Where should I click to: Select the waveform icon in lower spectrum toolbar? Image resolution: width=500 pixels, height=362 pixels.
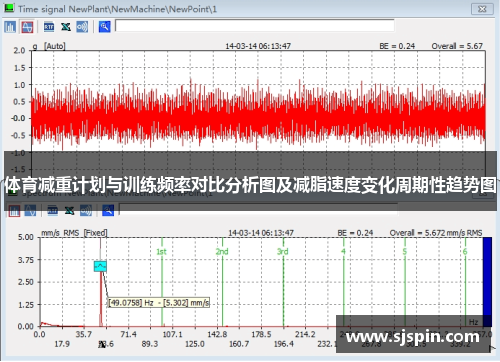[30, 211]
